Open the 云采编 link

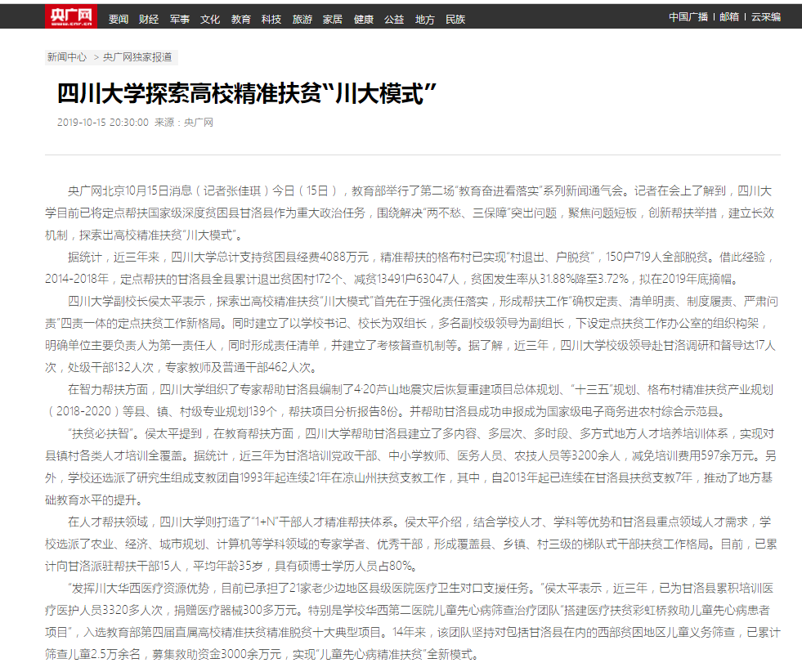point(766,17)
